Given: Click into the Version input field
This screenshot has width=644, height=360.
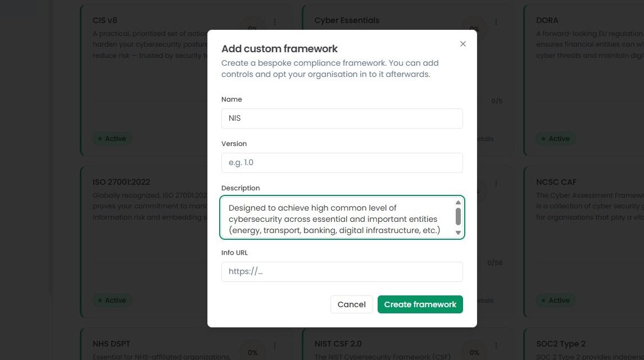Looking at the screenshot, I should (x=342, y=162).
